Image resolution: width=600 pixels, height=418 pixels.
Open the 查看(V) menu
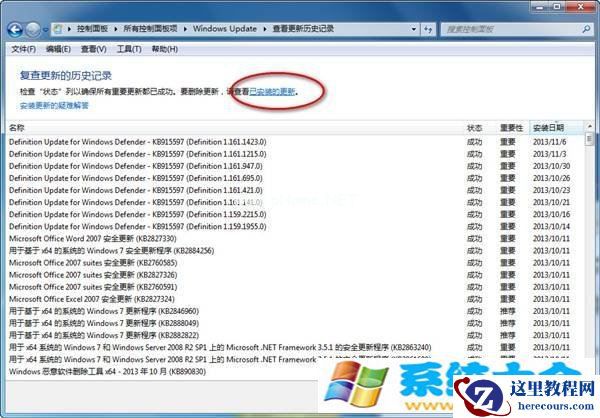pyautogui.click(x=94, y=49)
